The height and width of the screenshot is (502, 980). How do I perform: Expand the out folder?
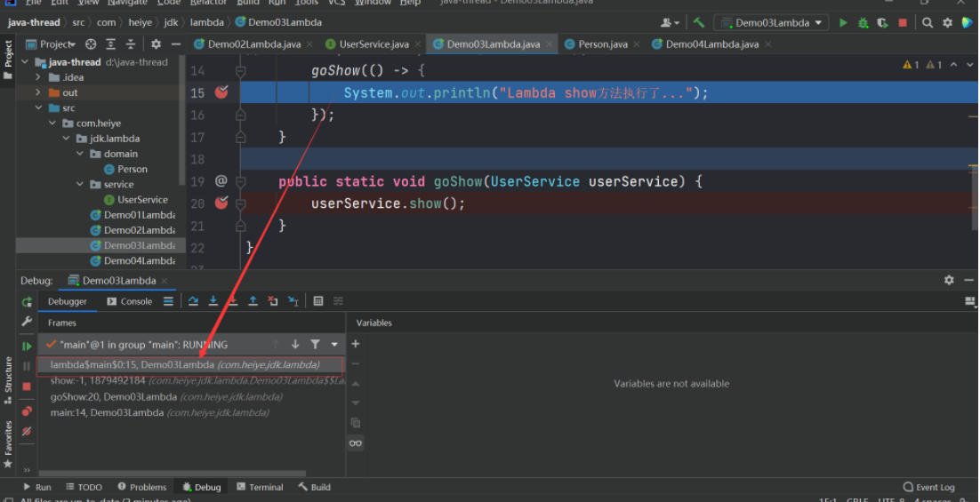[x=38, y=92]
